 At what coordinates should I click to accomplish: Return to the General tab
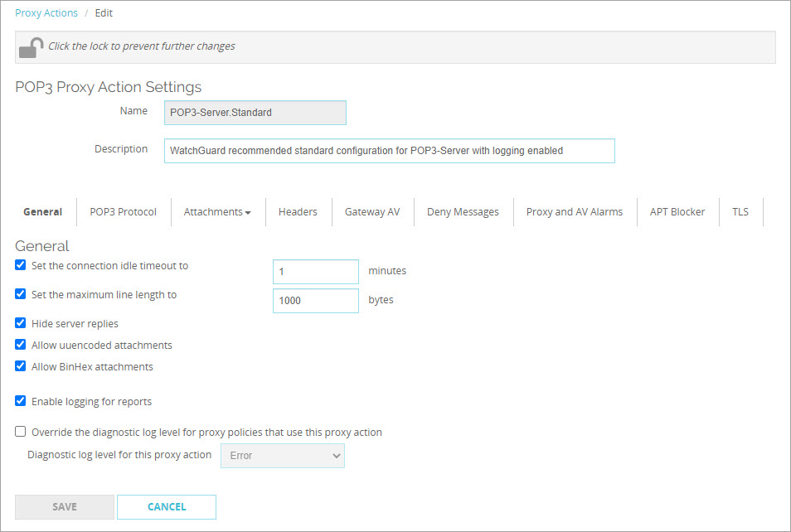tap(42, 212)
